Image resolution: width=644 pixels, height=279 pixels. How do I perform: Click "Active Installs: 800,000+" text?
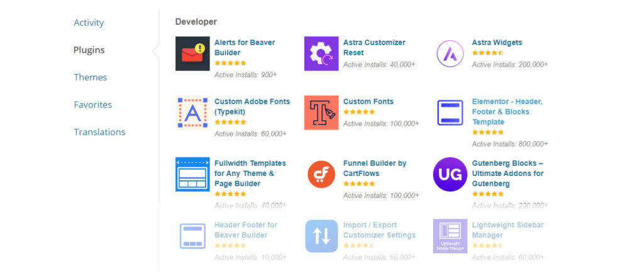[509, 144]
